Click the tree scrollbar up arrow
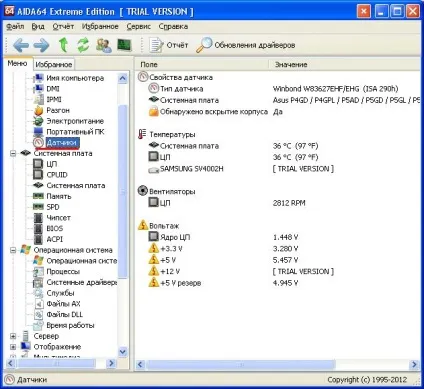Screen dimensions: 424x389 pyautogui.click(x=123, y=78)
